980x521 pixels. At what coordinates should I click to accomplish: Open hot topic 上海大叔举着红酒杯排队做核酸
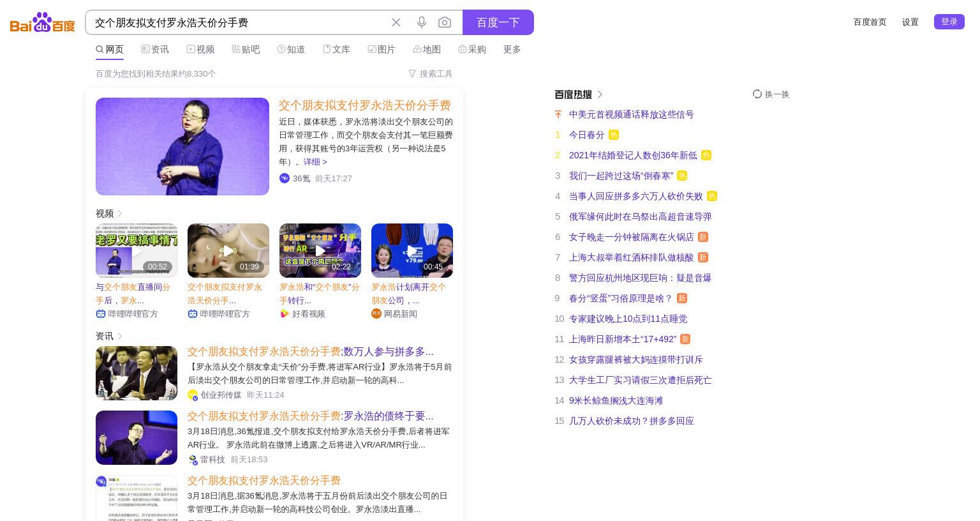[632, 257]
